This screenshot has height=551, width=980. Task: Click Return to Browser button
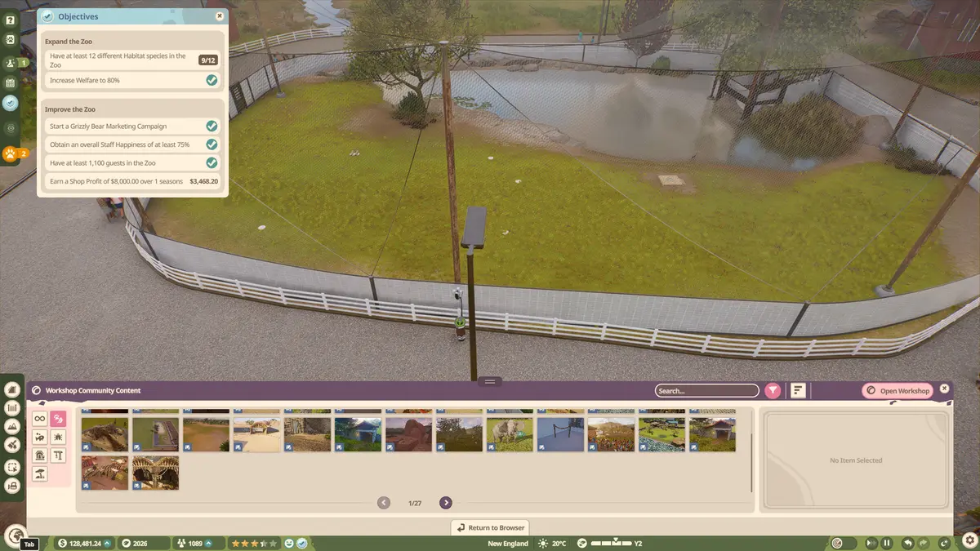pyautogui.click(x=490, y=527)
